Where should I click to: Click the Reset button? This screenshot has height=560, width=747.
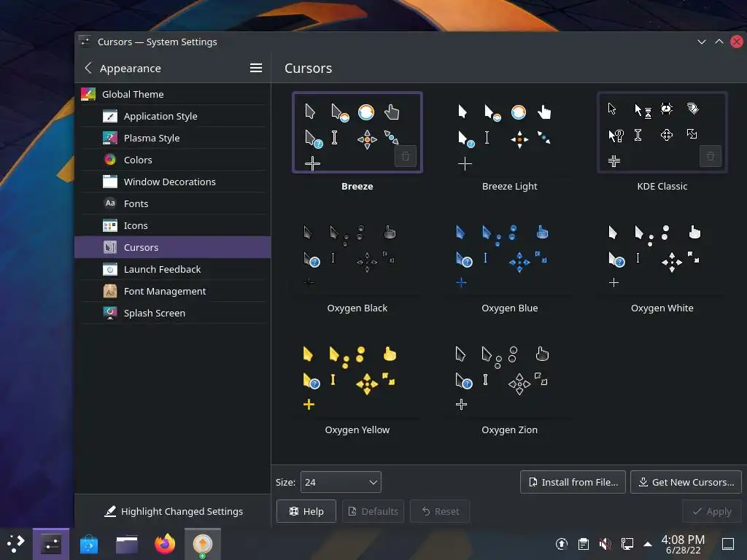440,511
